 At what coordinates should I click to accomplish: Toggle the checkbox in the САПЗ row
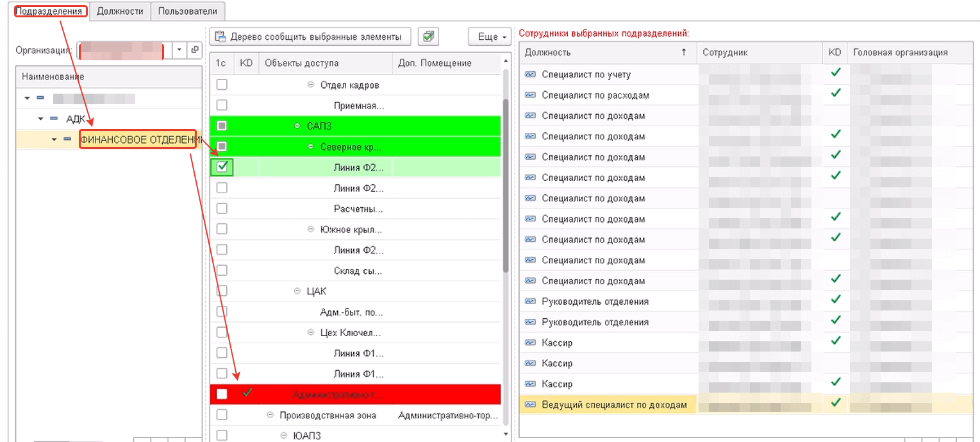(x=222, y=126)
